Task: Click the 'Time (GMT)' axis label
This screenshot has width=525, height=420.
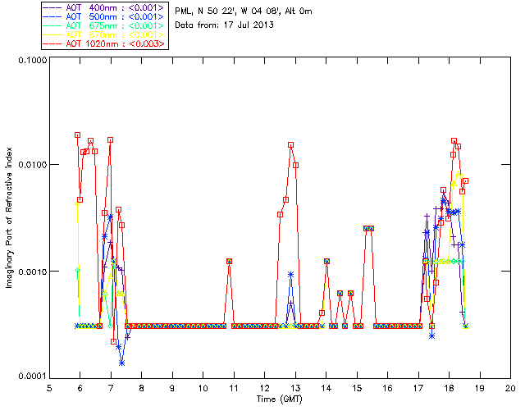Action: [280, 399]
